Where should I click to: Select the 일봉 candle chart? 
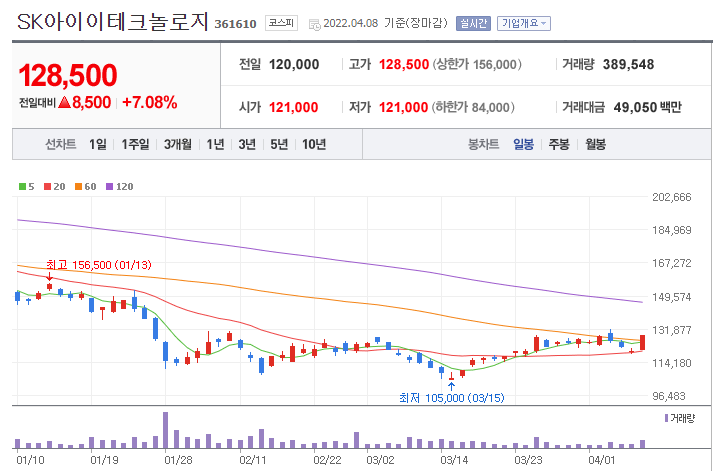pos(523,145)
